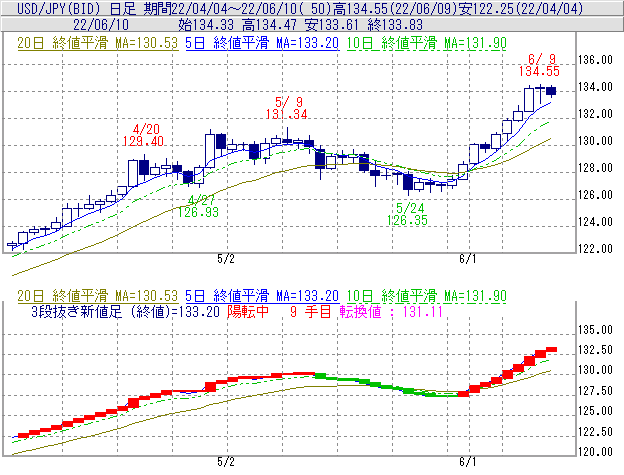Click the 122.00 price axis label
Screen dimensions: 624x475
tap(595, 249)
